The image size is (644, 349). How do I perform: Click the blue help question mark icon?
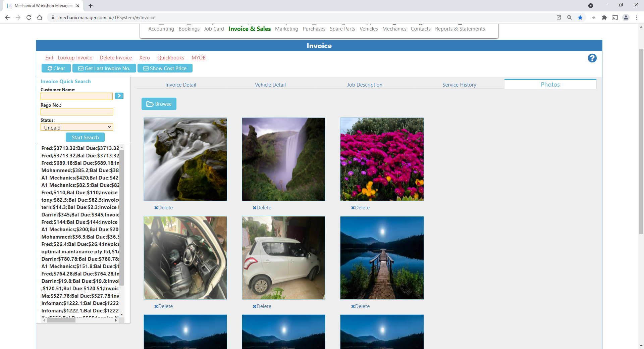tap(592, 58)
